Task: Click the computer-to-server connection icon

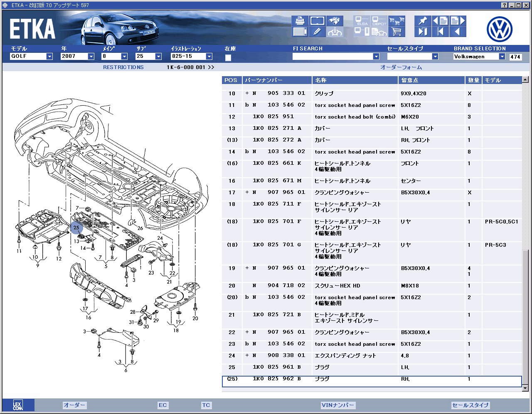Action: click(362, 32)
